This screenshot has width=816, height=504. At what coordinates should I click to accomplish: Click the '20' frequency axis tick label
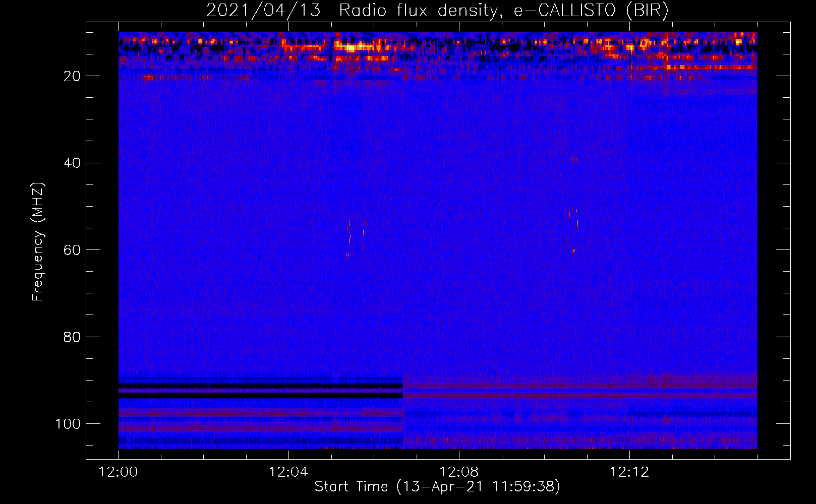72,76
